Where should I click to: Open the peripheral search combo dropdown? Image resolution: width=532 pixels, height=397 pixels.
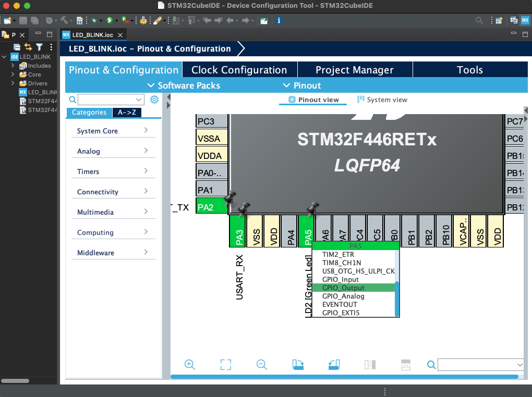[x=139, y=100]
